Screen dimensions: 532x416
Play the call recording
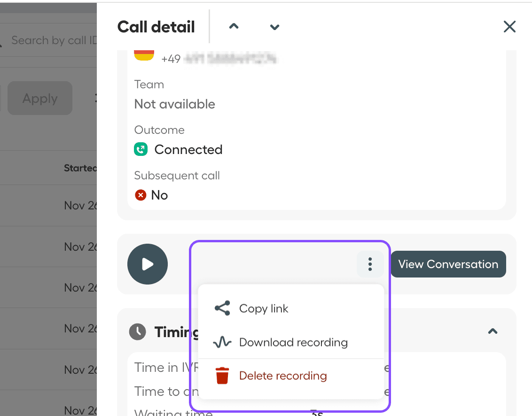click(147, 264)
